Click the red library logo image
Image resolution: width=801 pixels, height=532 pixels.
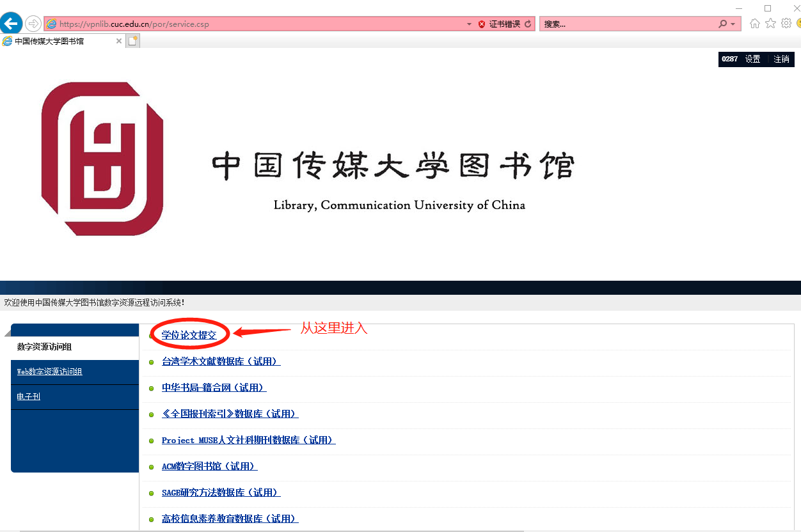(x=102, y=159)
